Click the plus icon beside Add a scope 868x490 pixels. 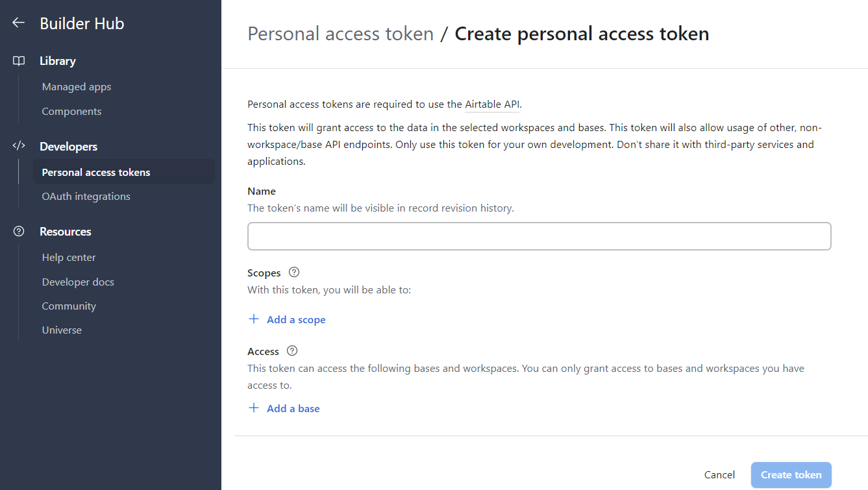[x=254, y=319]
